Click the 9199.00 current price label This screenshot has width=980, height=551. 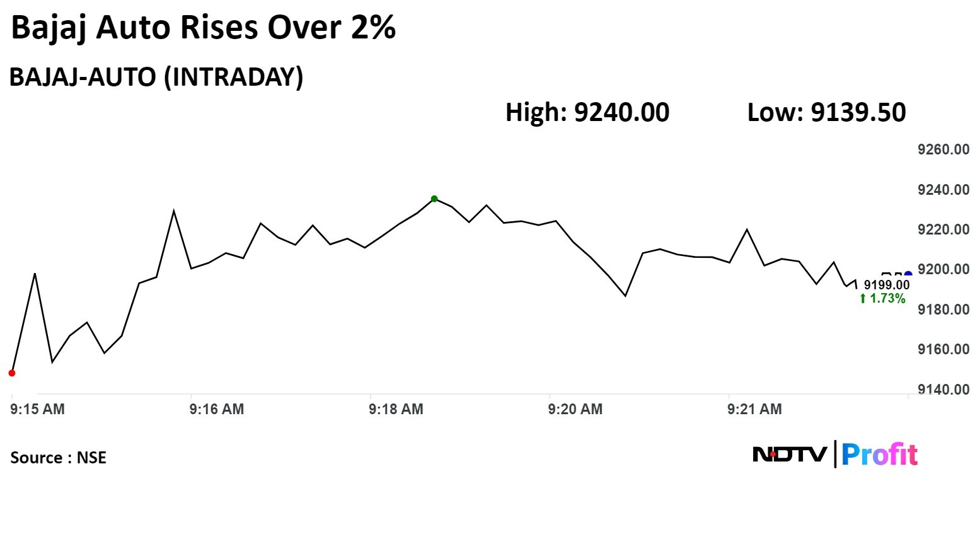click(x=886, y=285)
